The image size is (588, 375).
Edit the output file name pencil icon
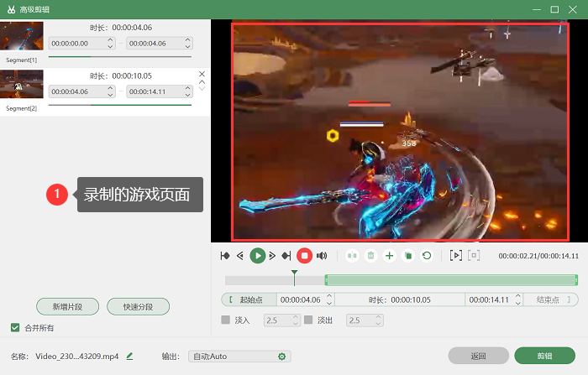[x=129, y=357]
